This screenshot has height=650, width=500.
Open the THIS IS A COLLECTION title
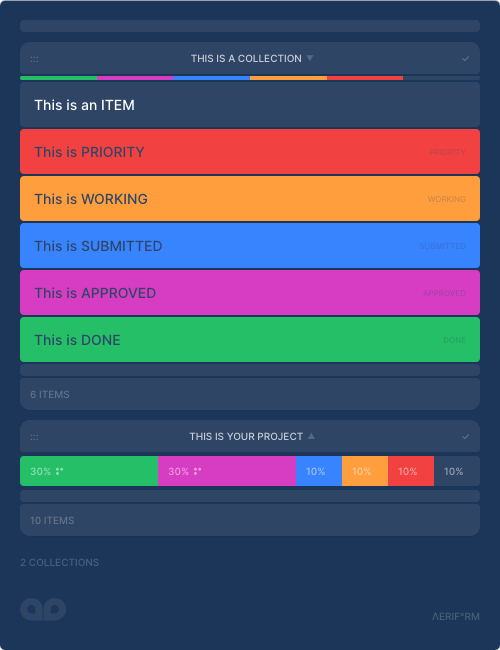pos(246,58)
